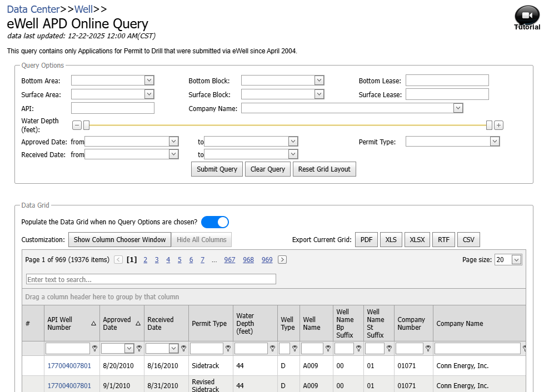Screen dimensions: 544x392
Task: Click the API input field
Action: click(113, 108)
